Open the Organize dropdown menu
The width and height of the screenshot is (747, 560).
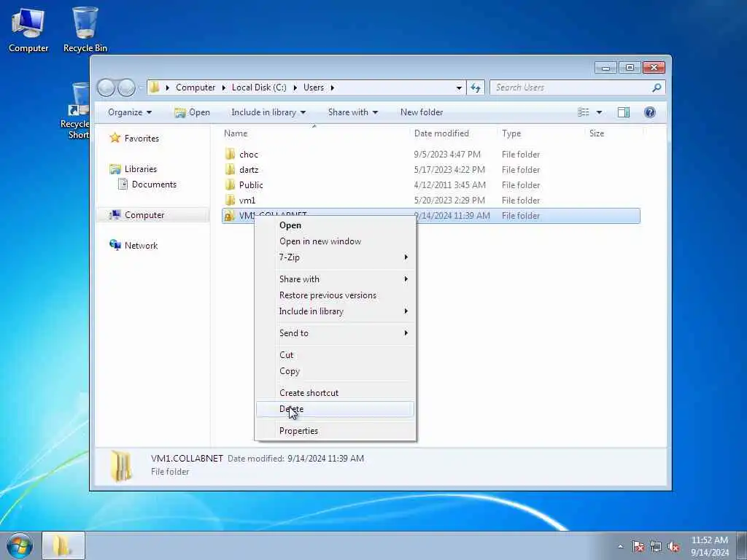130,112
